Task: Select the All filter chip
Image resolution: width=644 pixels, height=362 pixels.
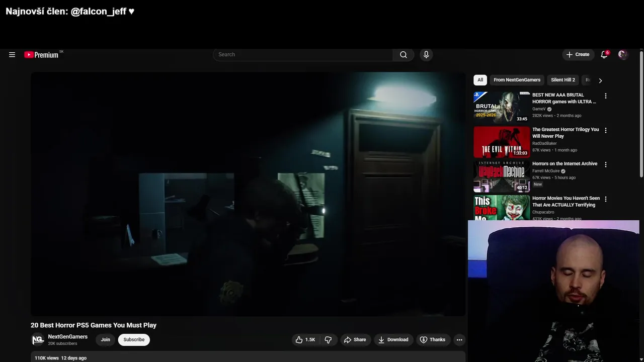Action: 480,80
